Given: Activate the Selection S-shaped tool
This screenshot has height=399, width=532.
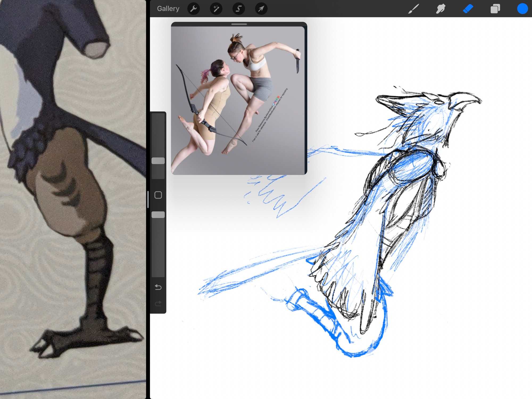Looking at the screenshot, I should [239, 9].
